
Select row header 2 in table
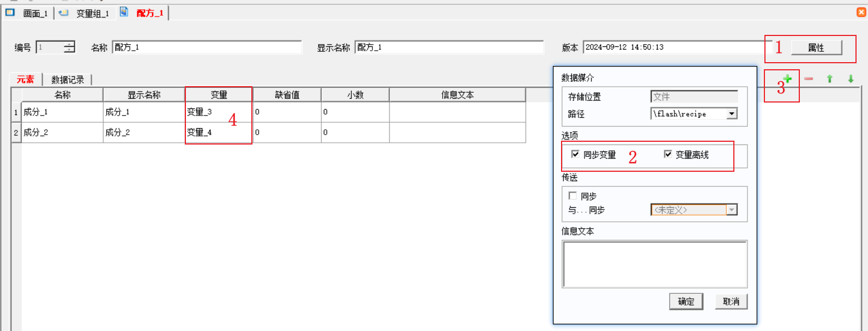[16, 133]
